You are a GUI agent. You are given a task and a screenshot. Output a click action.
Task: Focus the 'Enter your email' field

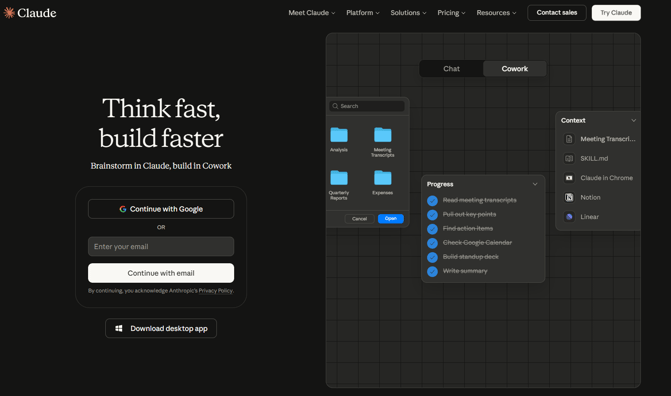coord(161,247)
